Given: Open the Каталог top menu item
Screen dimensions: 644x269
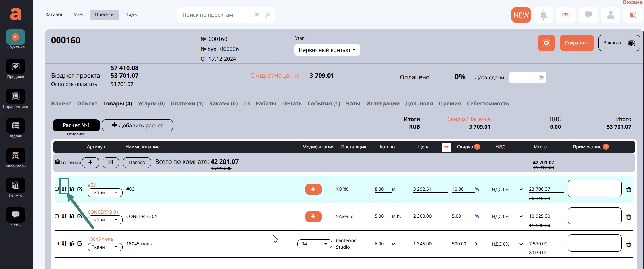Looking at the screenshot, I should (x=54, y=15).
